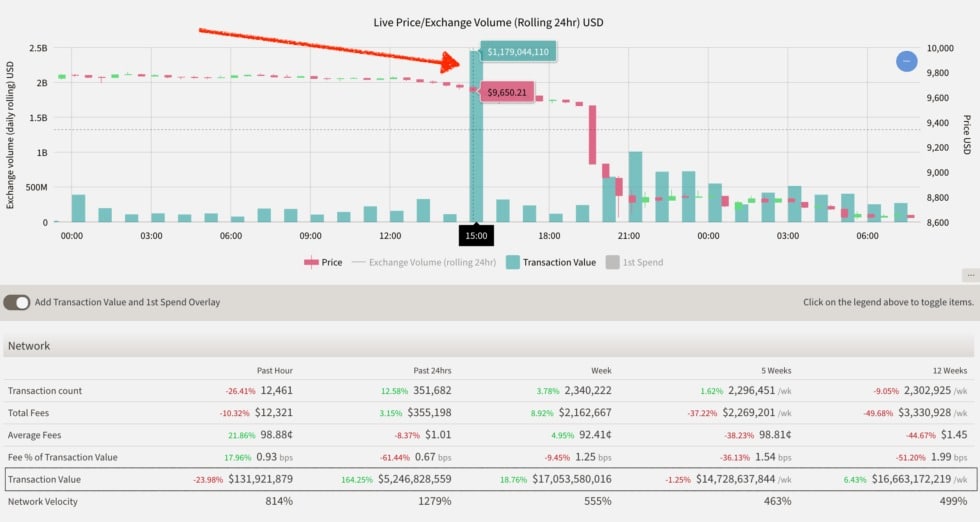This screenshot has height=522, width=980.
Task: Select the tall 15:00 transaction value bar
Action: click(x=476, y=136)
